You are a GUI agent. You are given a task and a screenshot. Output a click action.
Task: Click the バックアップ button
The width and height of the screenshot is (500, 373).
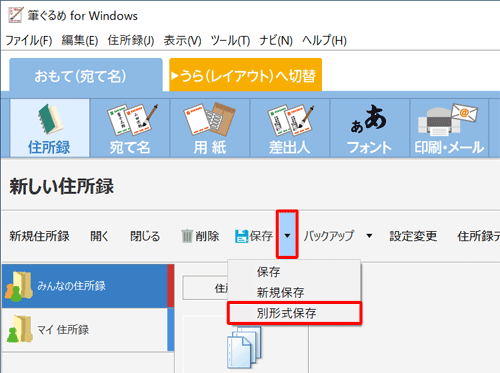point(329,236)
